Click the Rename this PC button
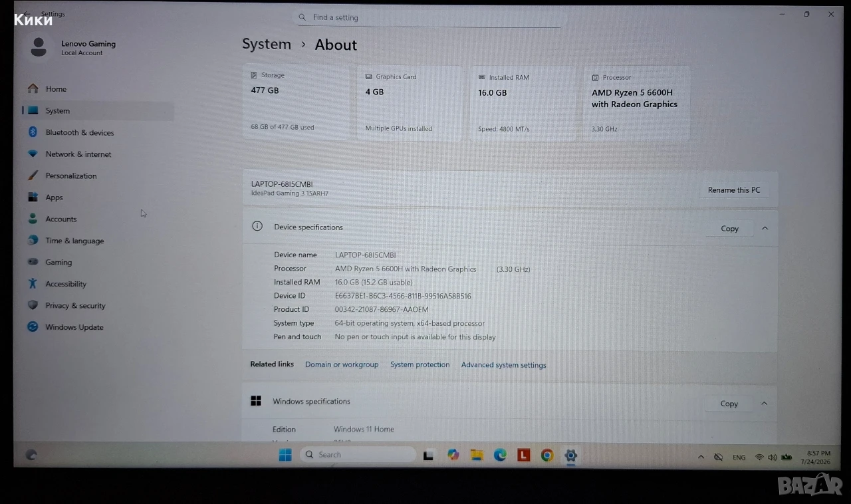 [x=733, y=190]
